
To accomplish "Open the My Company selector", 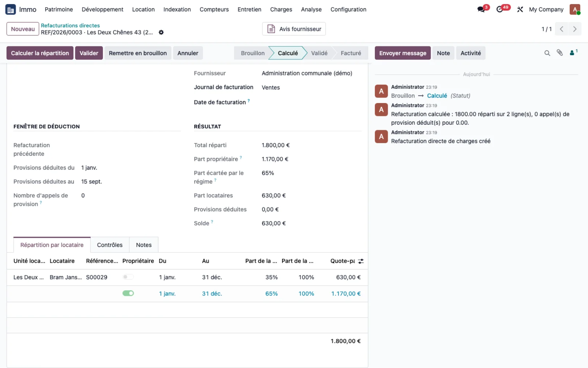I will (x=546, y=10).
